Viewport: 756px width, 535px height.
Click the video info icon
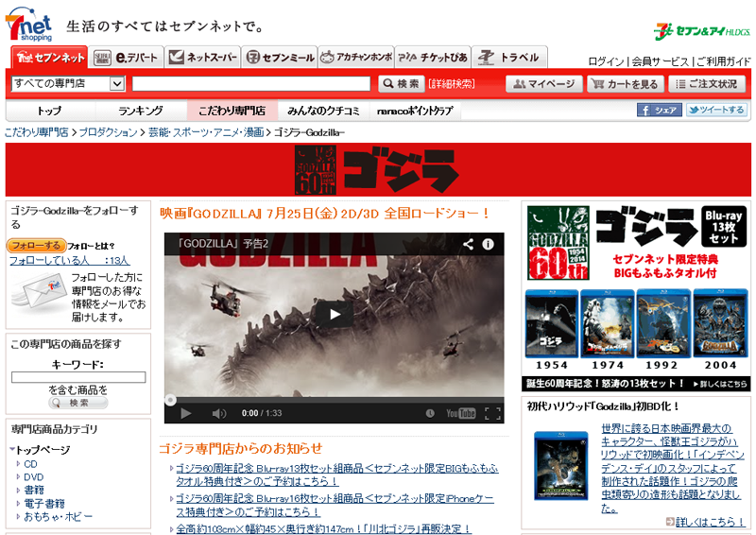[x=488, y=244]
